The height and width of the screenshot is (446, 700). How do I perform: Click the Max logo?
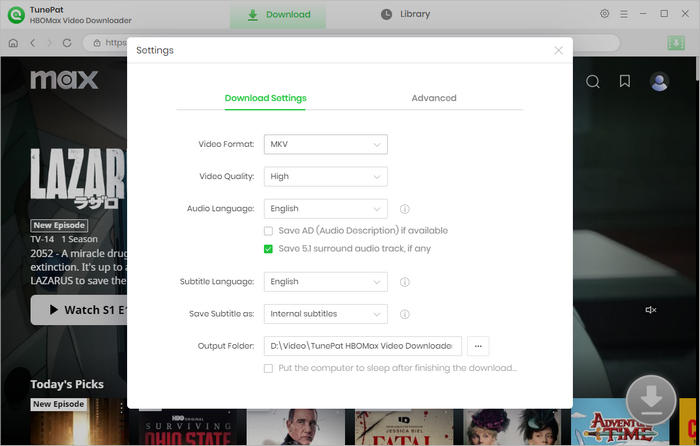coord(64,80)
